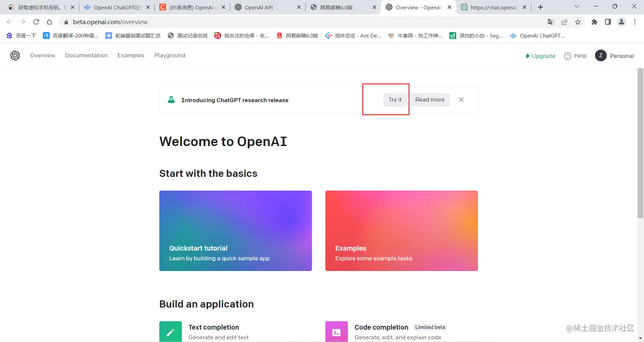Open the 百度一下 bookmark
The image size is (644, 342).
pos(21,36)
